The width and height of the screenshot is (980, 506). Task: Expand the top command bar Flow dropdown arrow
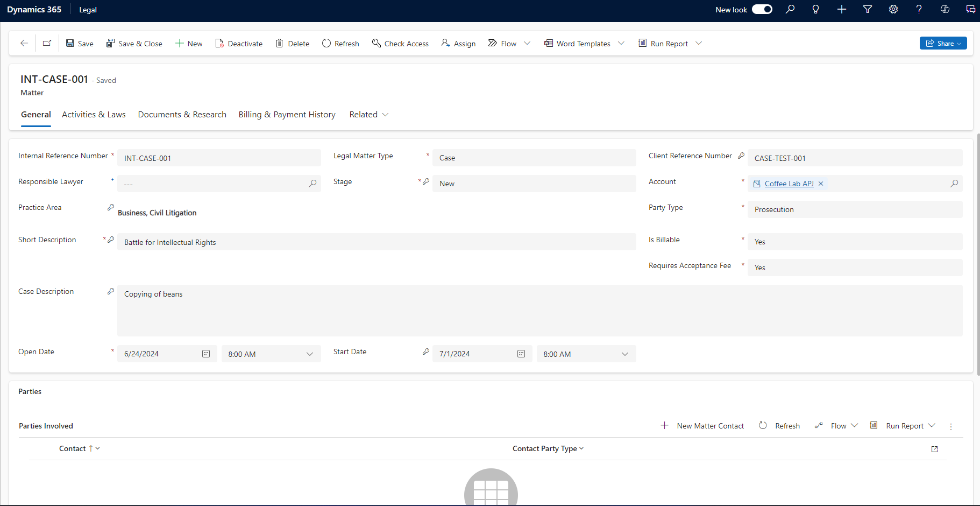(527, 44)
